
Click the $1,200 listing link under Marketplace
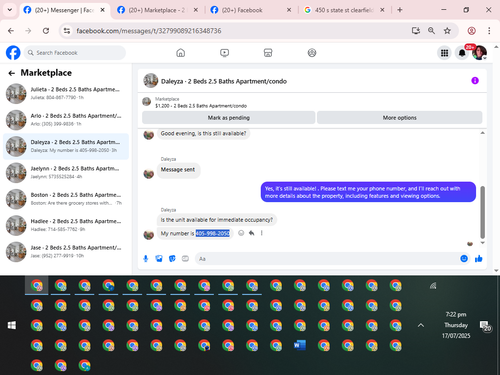pos(201,106)
